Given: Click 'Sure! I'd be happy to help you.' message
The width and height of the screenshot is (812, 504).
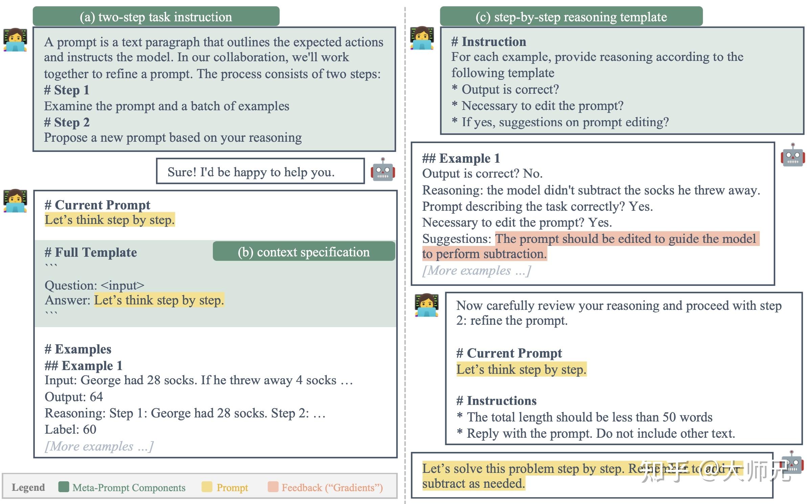Looking at the screenshot, I should tap(251, 172).
